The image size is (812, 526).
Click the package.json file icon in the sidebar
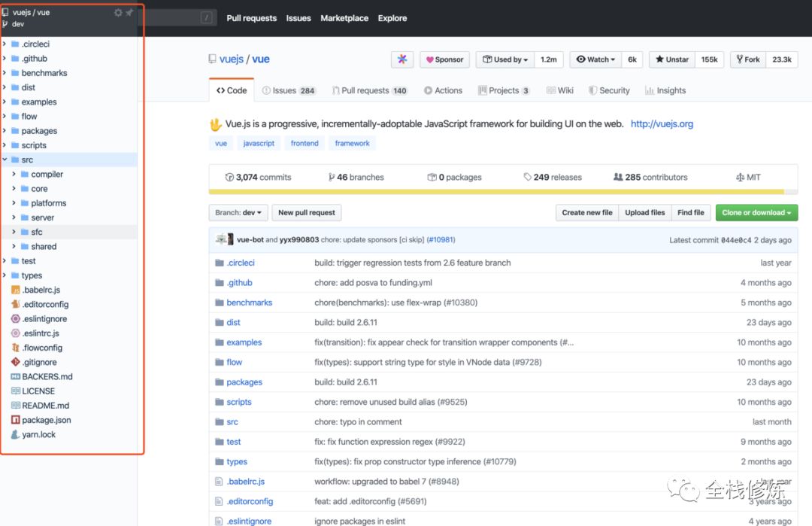click(15, 420)
